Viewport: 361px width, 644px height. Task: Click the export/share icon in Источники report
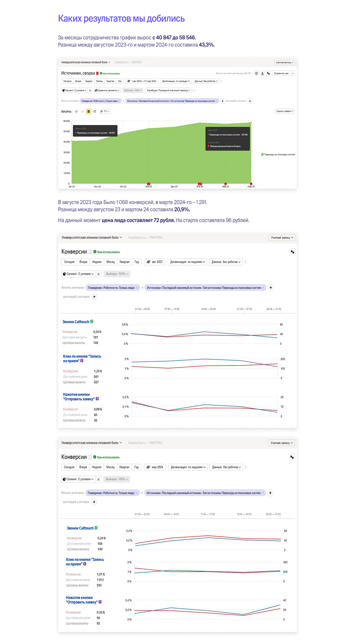point(262,73)
